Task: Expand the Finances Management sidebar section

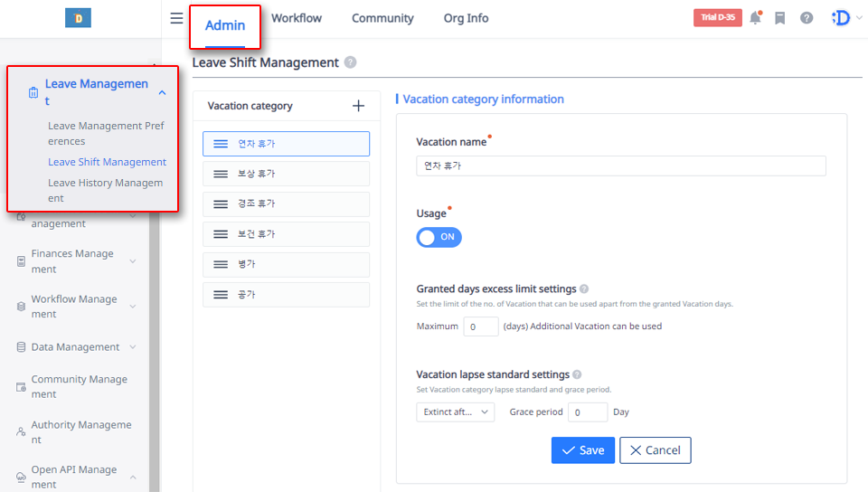Action: [x=133, y=261]
